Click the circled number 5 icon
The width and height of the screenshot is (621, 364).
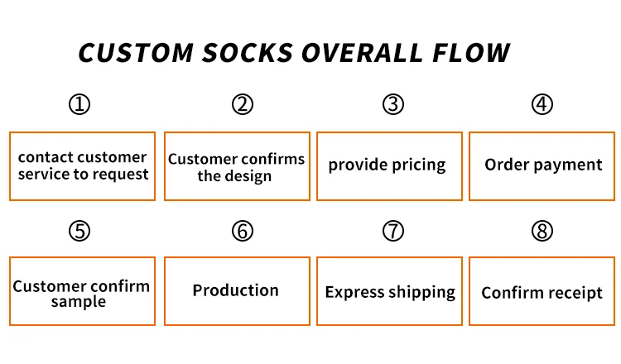click(x=79, y=231)
